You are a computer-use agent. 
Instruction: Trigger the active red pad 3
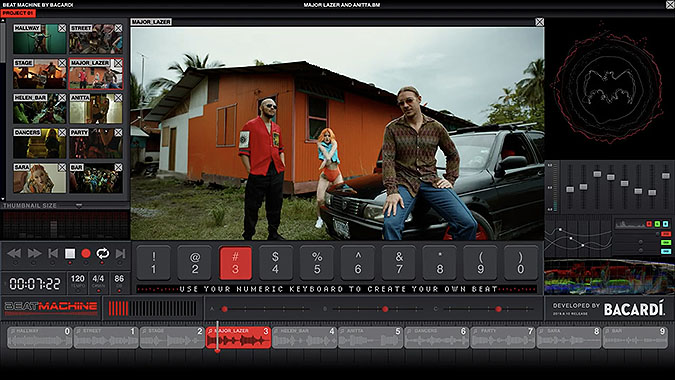[235, 263]
